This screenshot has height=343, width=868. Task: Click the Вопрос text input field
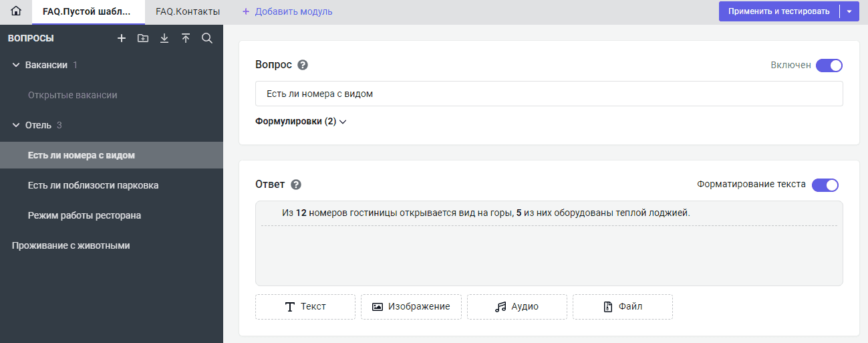[549, 94]
